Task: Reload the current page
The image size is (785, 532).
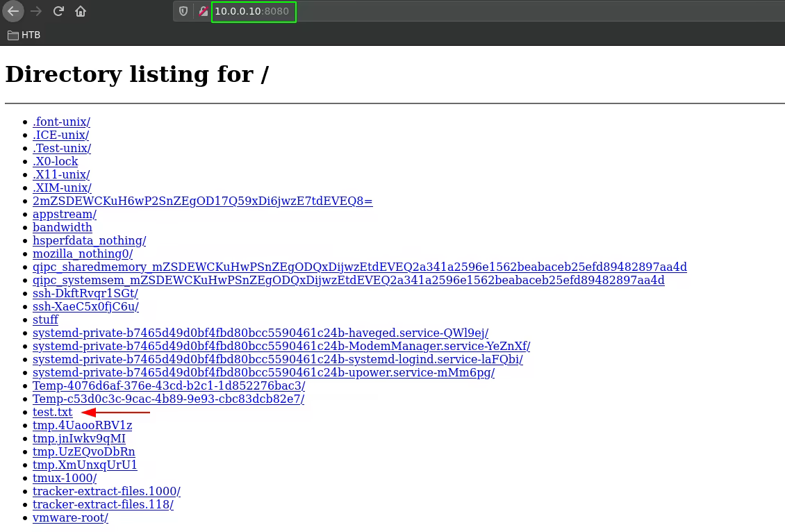Action: pos(58,12)
